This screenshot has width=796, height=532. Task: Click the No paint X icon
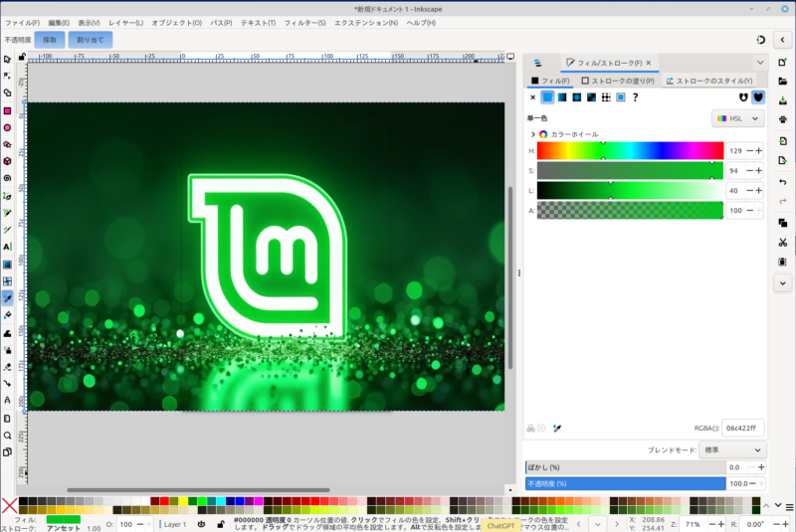coord(532,97)
